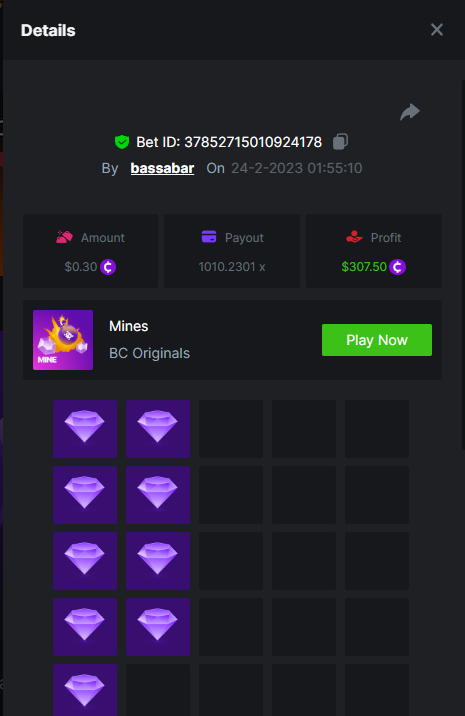Open user profile bassabar
465x716 pixels.
coord(162,168)
